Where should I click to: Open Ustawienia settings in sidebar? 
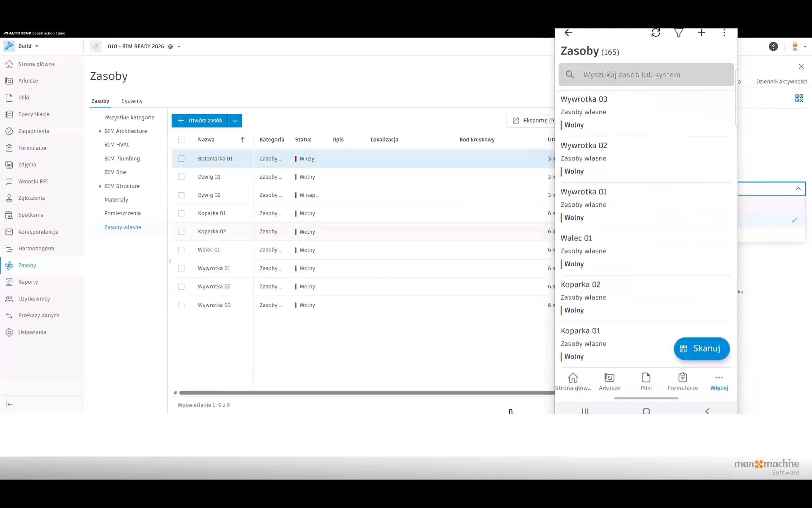[32, 332]
